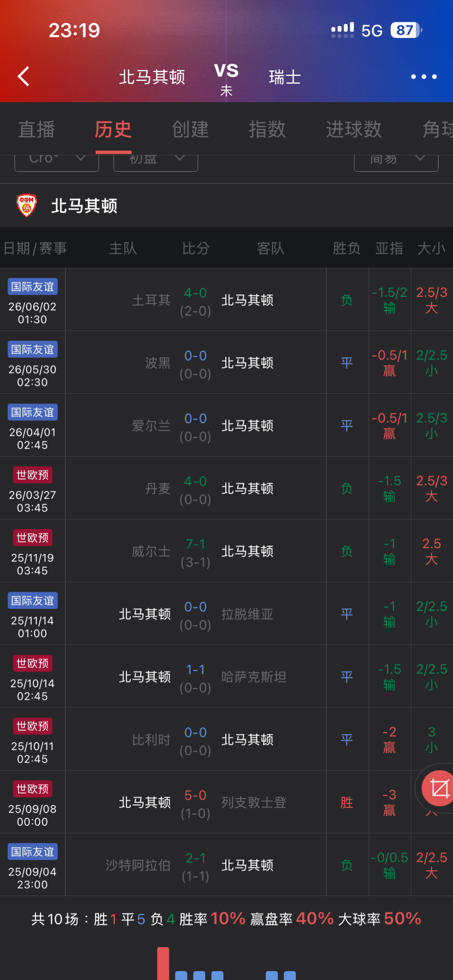Open the 进球数 tab
Image resolution: width=453 pixels, height=980 pixels.
pos(354,129)
